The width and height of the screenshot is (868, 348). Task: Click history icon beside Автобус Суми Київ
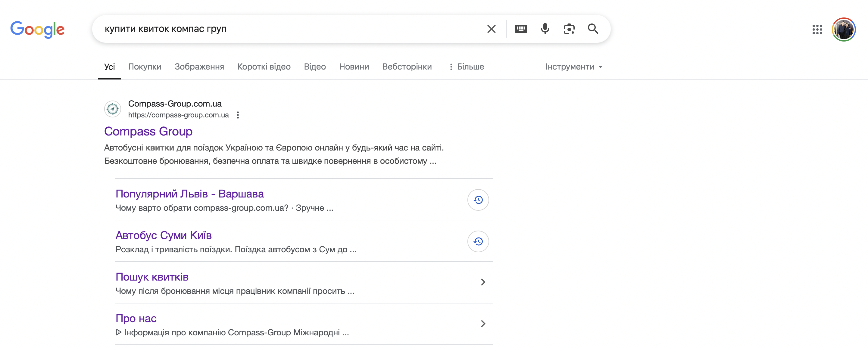tap(478, 241)
